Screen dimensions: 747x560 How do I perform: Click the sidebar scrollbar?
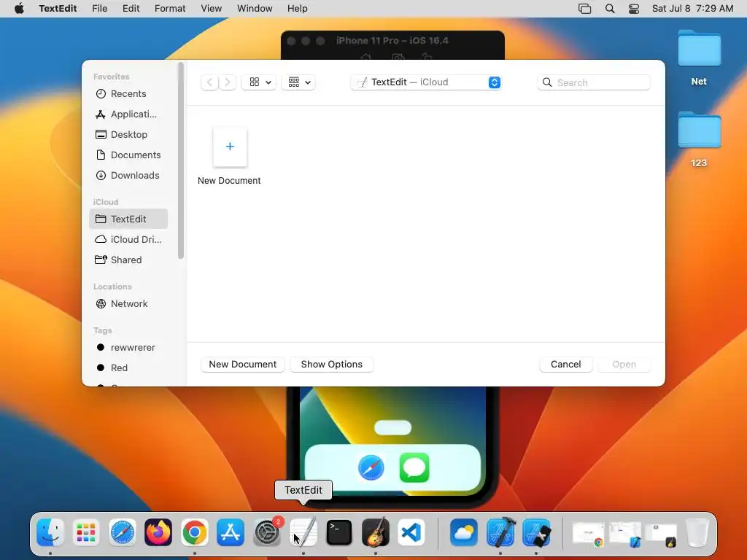tap(181, 161)
